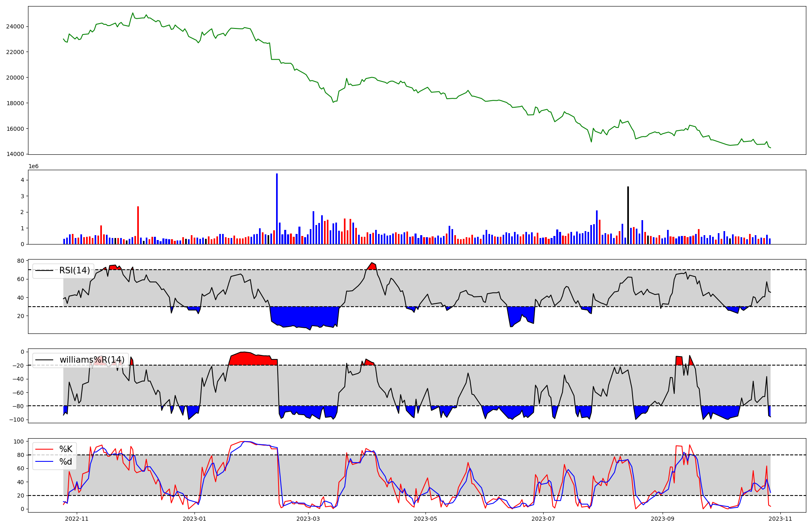Click the williams%R(14) legend entry
Screen dimensions: 812x528
(92, 360)
